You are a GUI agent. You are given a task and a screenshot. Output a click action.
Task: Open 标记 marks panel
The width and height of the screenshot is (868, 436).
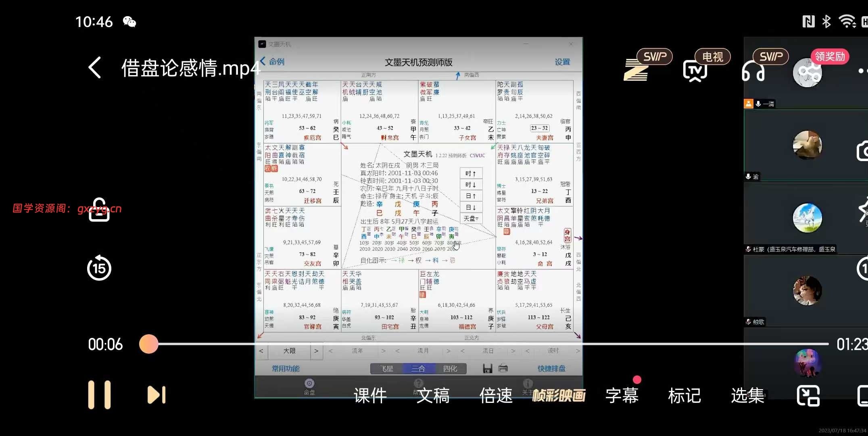[684, 395]
